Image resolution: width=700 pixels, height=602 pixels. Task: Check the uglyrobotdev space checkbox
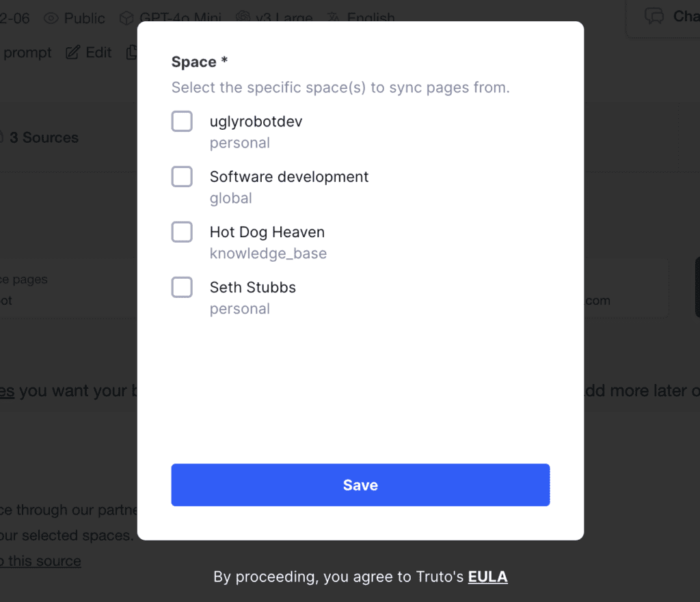click(x=182, y=122)
